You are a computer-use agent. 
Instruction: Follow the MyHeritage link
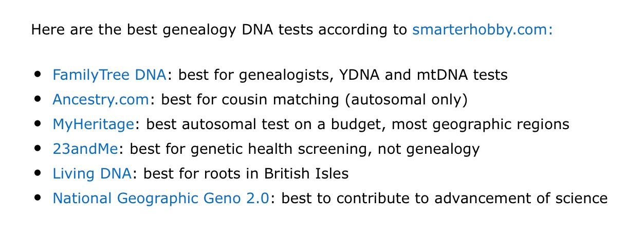click(94, 124)
